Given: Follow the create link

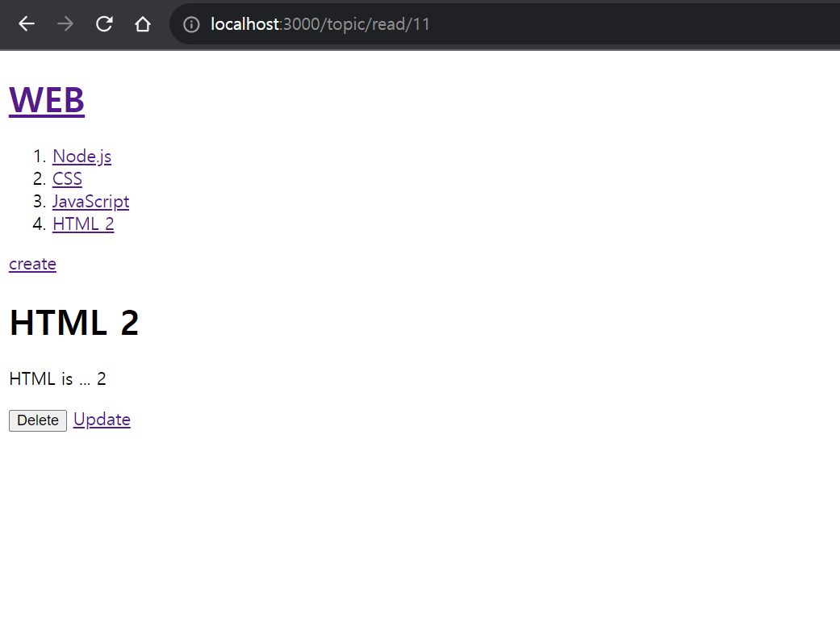Looking at the screenshot, I should pyautogui.click(x=32, y=264).
